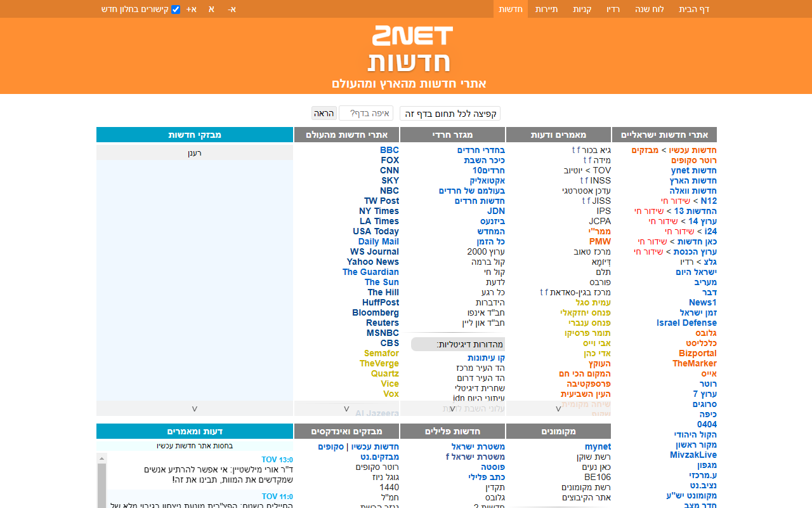Open the PMW link
The width and height of the screenshot is (812, 508).
[600, 242]
